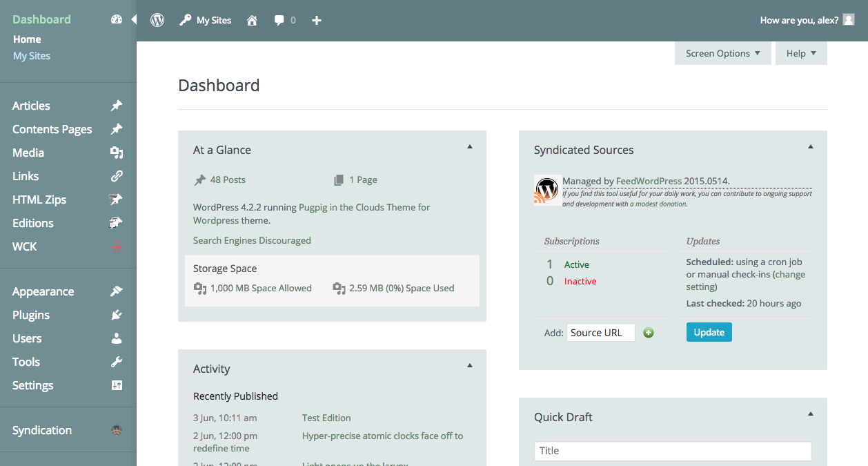This screenshot has width=868, height=466.
Task: Click the pushpin icon beside 48 Posts
Action: tap(200, 180)
